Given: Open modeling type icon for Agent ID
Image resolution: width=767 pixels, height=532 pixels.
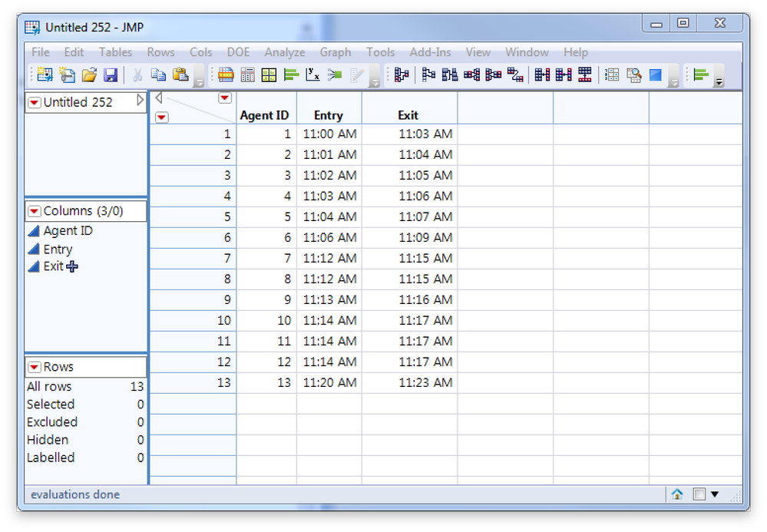Looking at the screenshot, I should tap(33, 231).
